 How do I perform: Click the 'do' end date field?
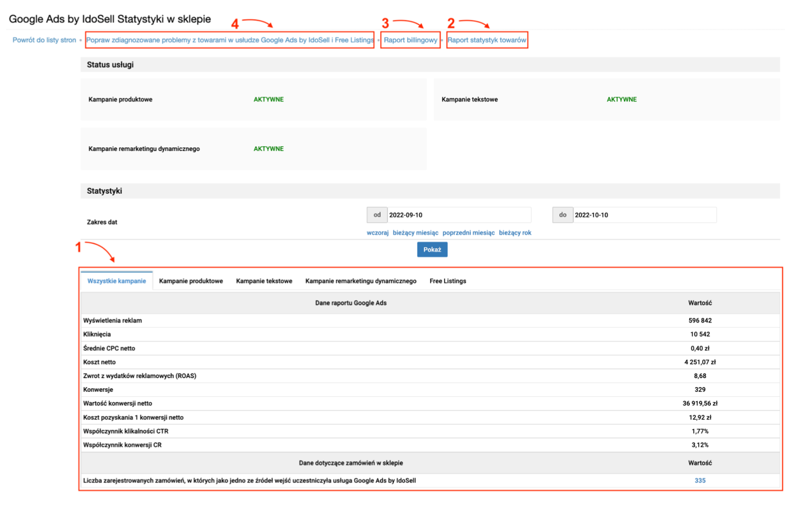(645, 215)
